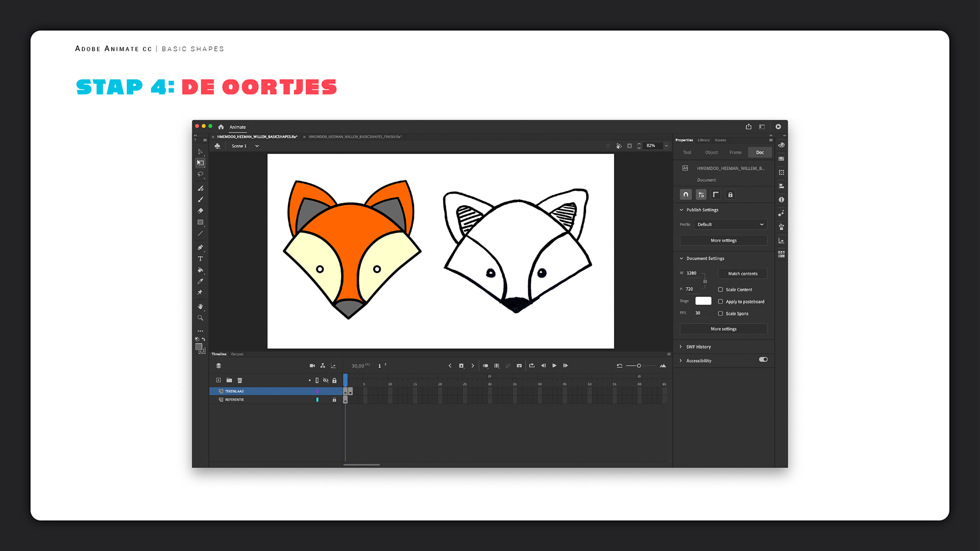Select the Text tool
The height and width of the screenshot is (551, 980).
200,259
